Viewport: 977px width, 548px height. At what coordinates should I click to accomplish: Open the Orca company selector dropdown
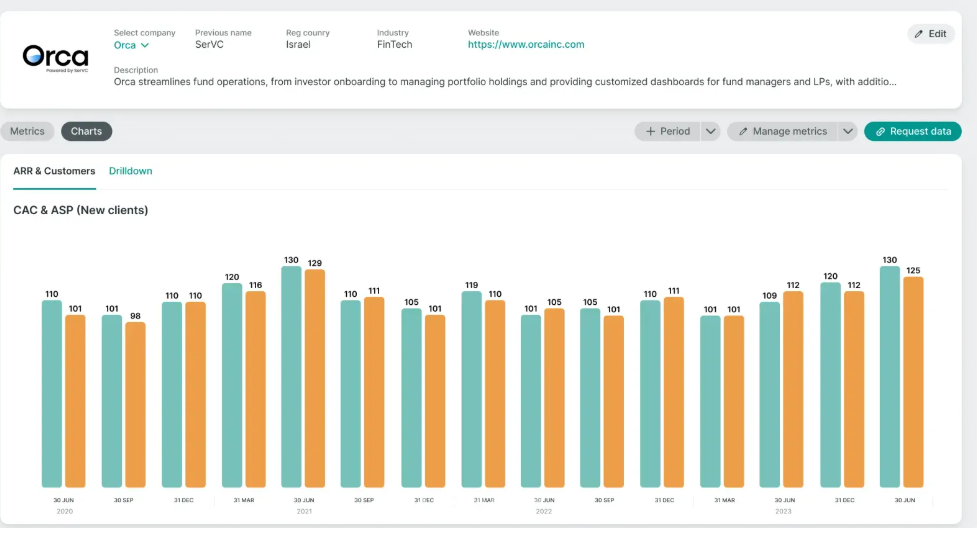pos(131,45)
